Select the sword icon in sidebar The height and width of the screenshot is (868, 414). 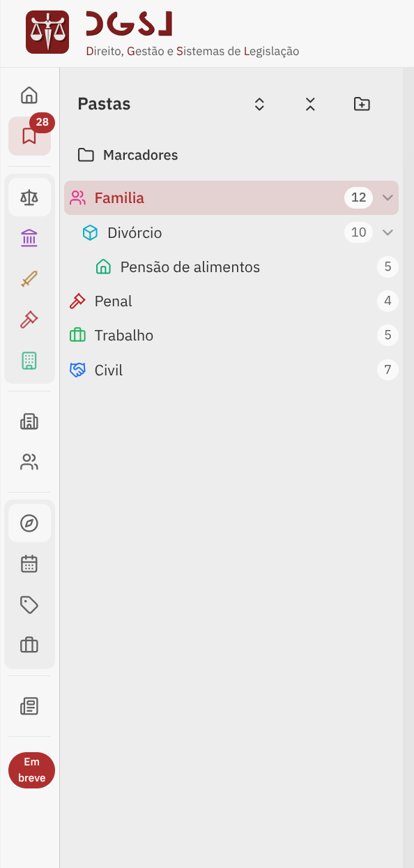[29, 279]
